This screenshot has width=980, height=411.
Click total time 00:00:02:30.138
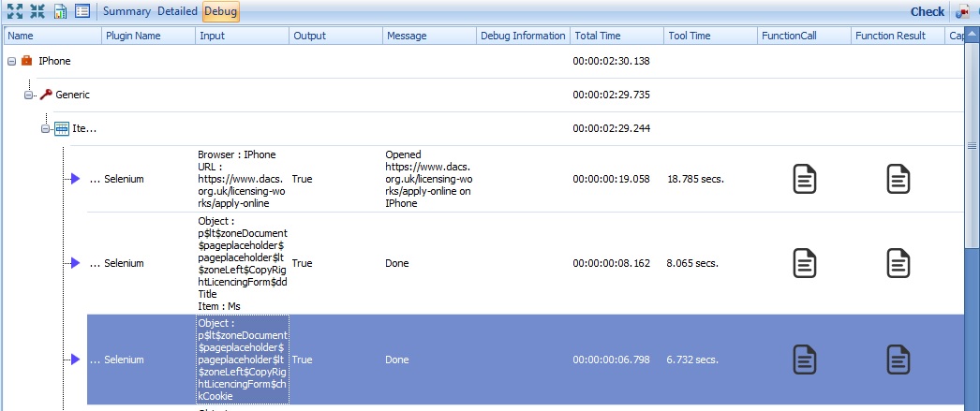611,61
